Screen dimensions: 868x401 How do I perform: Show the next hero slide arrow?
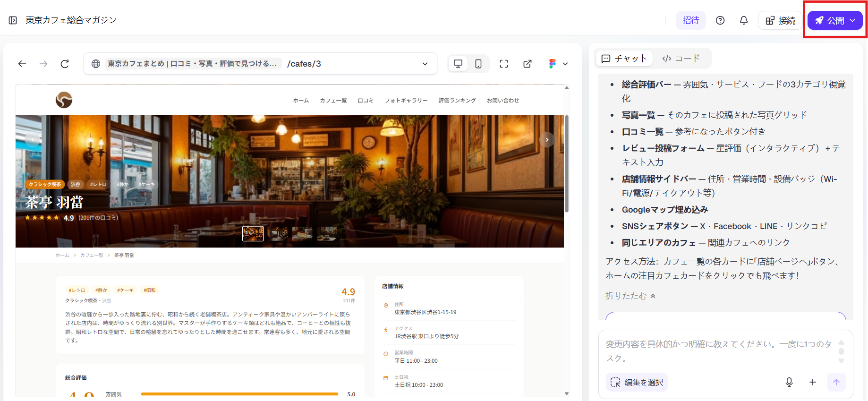[x=547, y=140]
